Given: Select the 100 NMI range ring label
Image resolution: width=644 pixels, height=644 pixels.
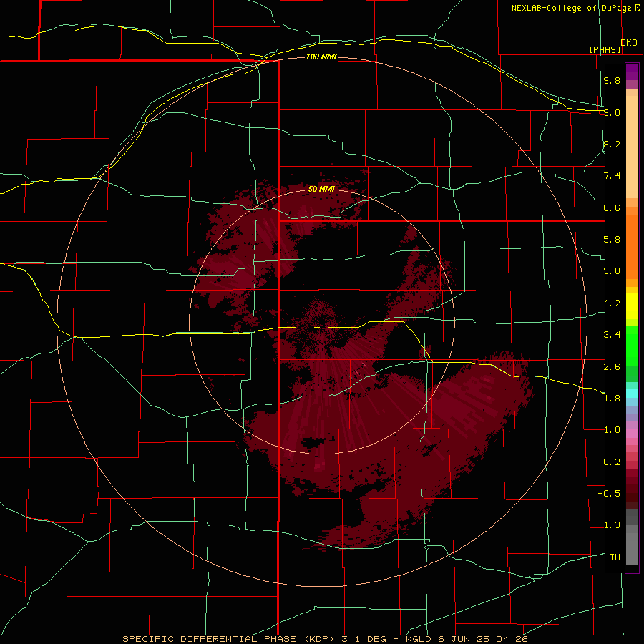Looking at the screenshot, I should 321,57.
